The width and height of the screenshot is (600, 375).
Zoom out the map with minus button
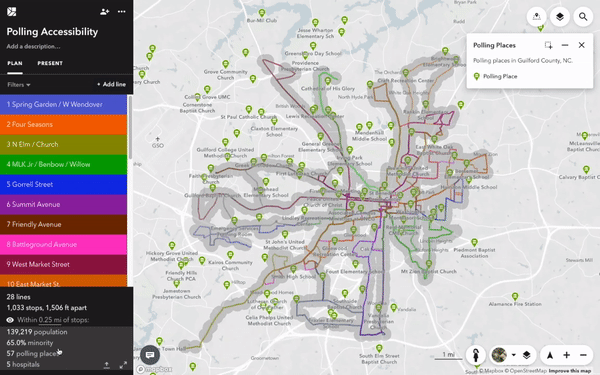click(x=583, y=355)
